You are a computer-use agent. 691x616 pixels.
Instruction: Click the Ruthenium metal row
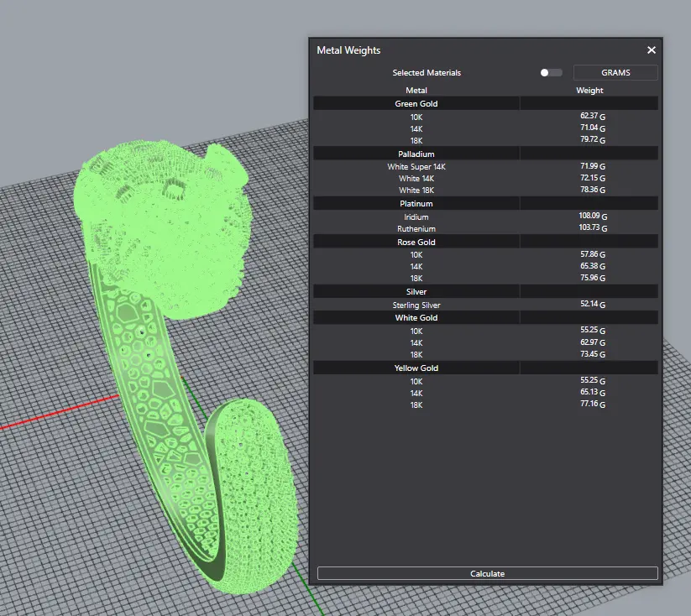(x=416, y=229)
